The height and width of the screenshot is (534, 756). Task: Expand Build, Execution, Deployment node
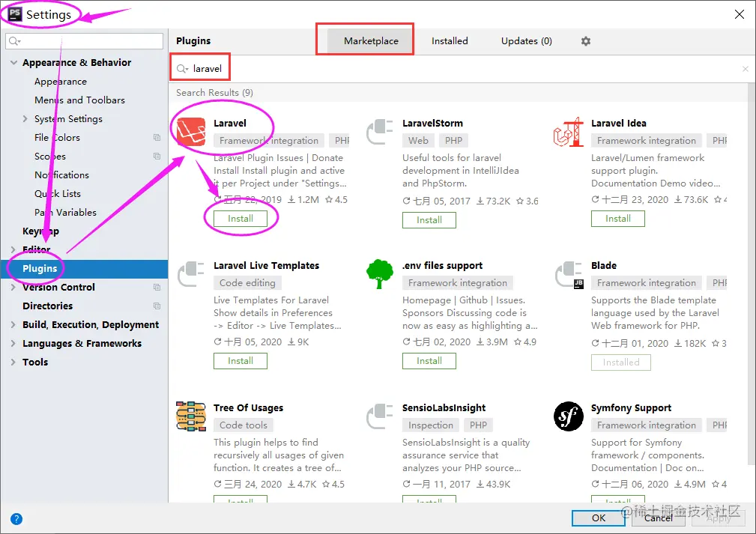click(13, 325)
